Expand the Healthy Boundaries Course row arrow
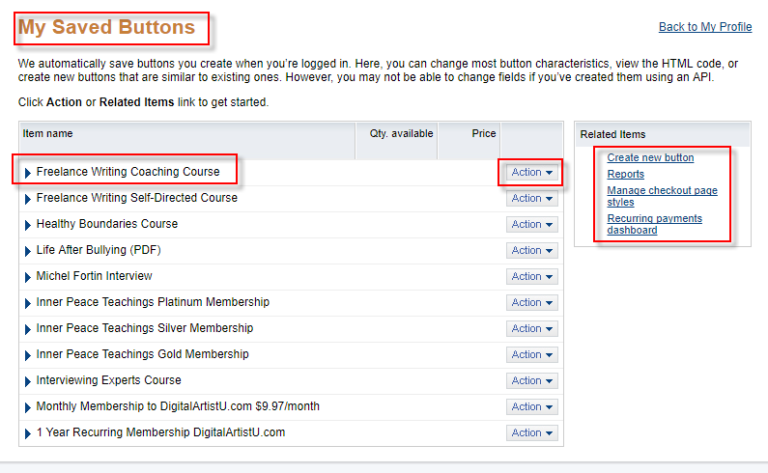Screen dimensions: 768x473 tap(28, 225)
